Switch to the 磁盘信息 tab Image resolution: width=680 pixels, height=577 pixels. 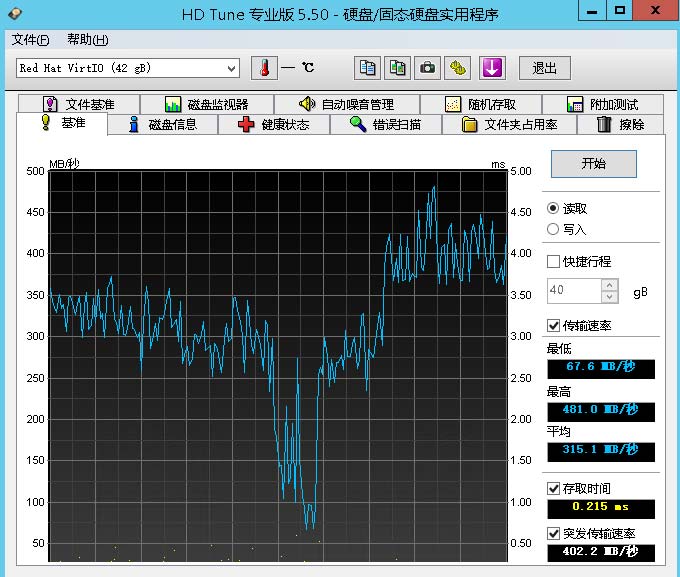pyautogui.click(x=163, y=125)
